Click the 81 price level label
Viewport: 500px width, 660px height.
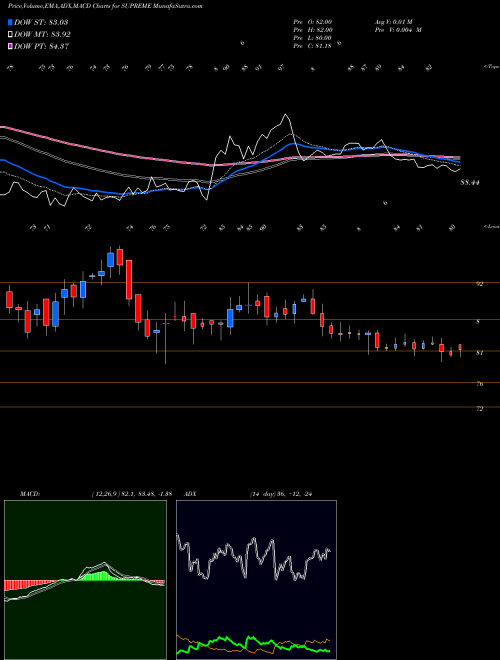479,353
